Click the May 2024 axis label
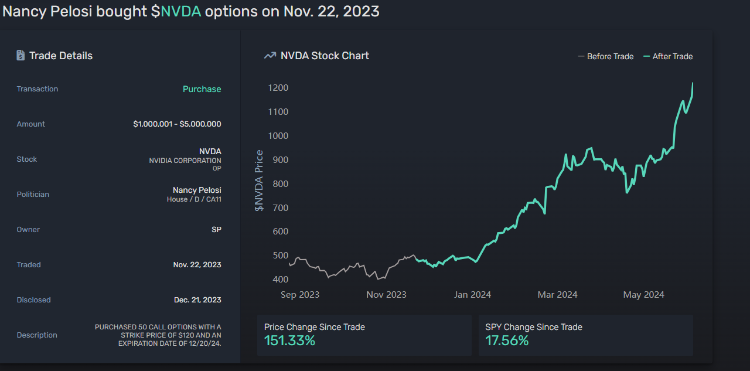The width and height of the screenshot is (750, 371). tap(644, 295)
